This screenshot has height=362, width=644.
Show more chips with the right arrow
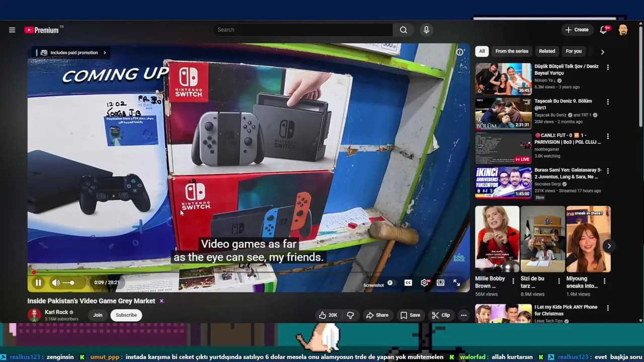pyautogui.click(x=602, y=51)
